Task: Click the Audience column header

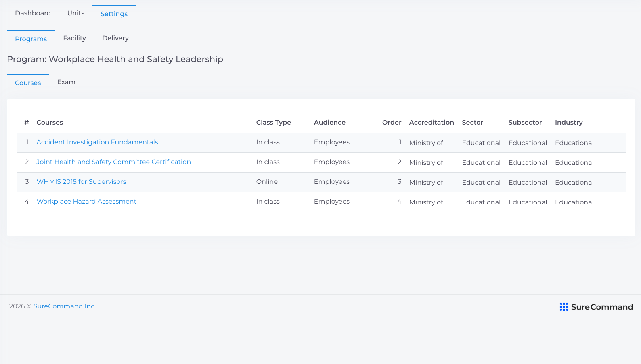Action: pyautogui.click(x=329, y=123)
